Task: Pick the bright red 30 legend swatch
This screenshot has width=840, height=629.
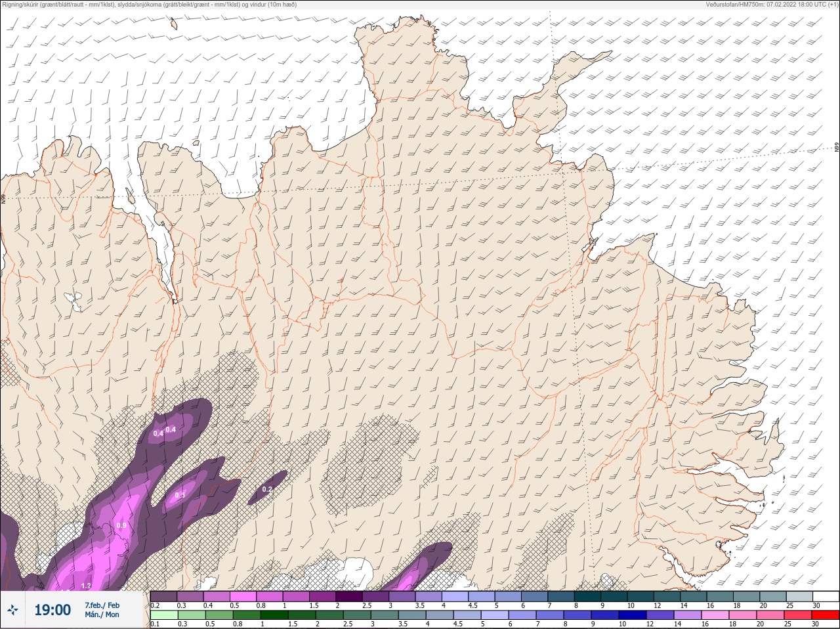Action: pyautogui.click(x=826, y=616)
